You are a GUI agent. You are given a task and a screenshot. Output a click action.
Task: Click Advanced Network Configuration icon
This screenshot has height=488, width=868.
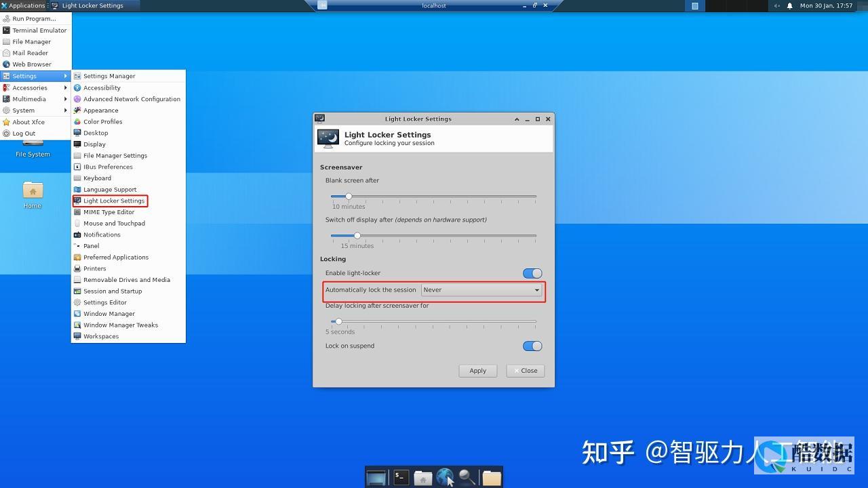77,99
